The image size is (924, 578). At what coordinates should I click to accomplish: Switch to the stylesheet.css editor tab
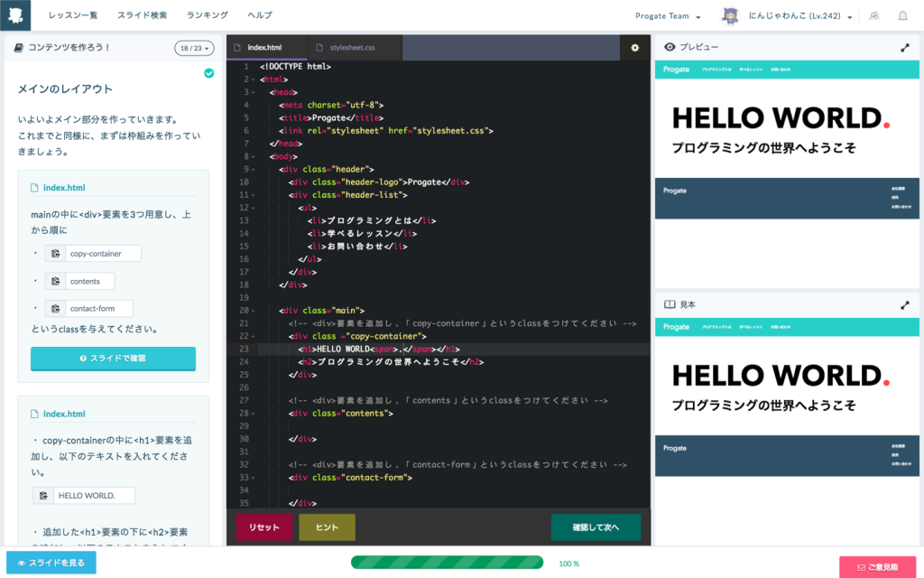(355, 48)
